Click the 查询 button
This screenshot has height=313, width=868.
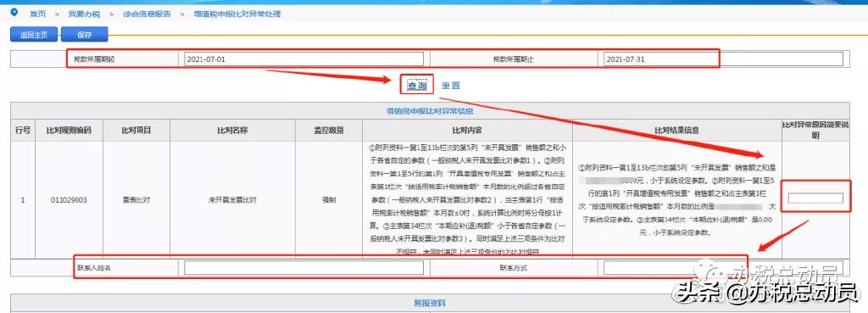pyautogui.click(x=417, y=86)
